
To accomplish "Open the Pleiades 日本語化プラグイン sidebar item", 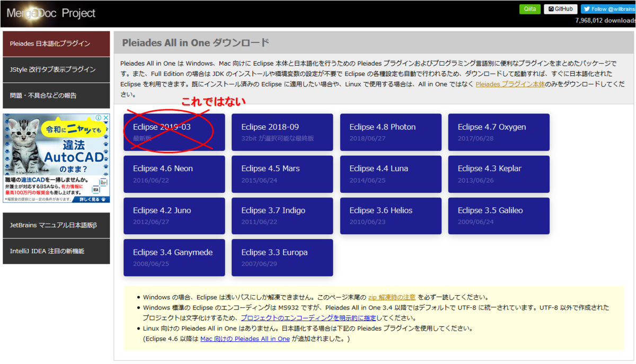I will 56,44.
